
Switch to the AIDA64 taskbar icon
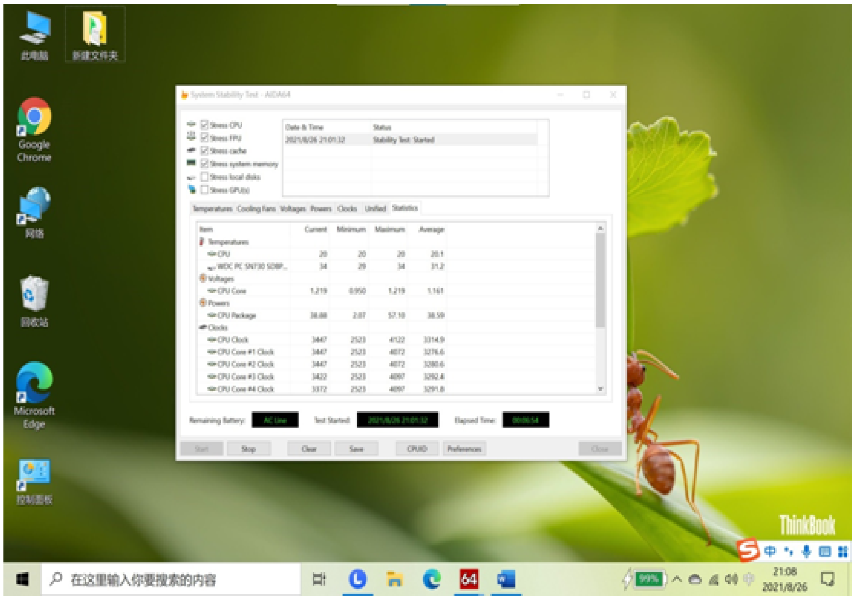click(469, 580)
